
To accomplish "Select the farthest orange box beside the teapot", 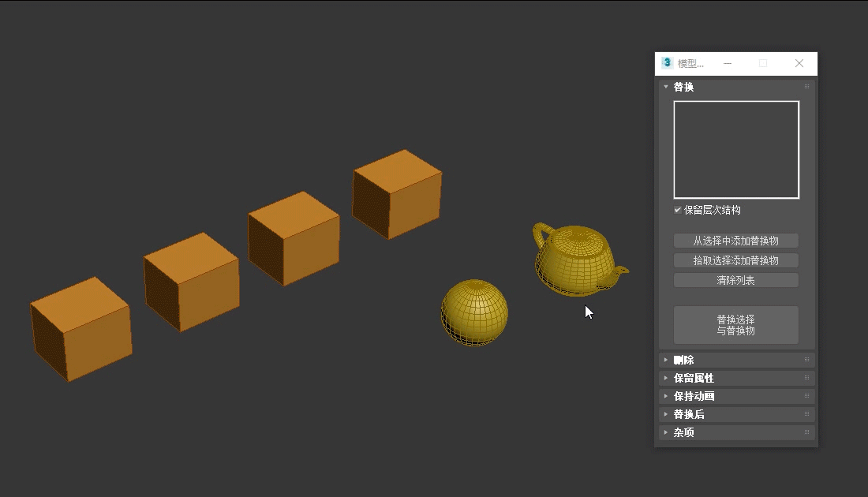I will [397, 194].
